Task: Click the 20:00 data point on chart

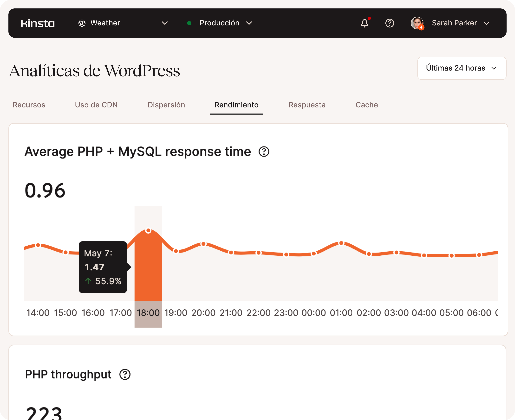Action: (203, 244)
